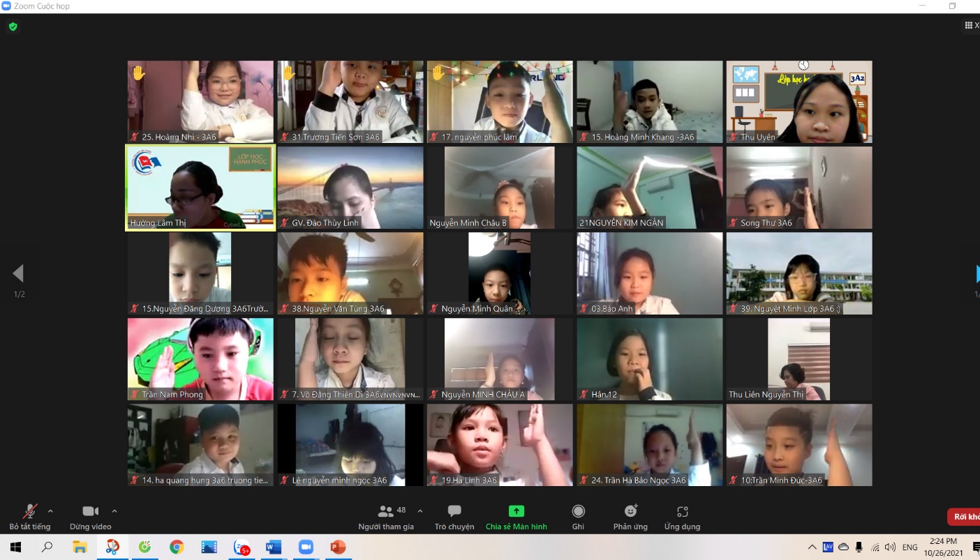Click the red Rời khỏi leave button
This screenshot has width=980, height=560.
point(964,517)
